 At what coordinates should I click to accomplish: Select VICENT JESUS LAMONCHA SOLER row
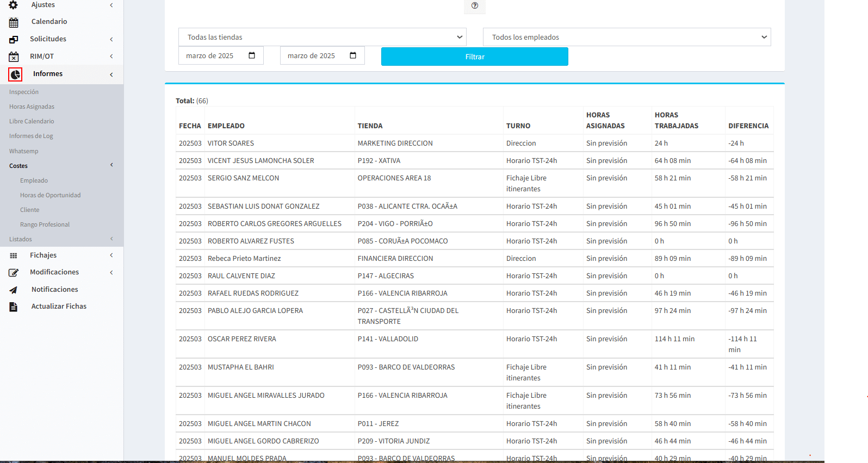pos(475,160)
